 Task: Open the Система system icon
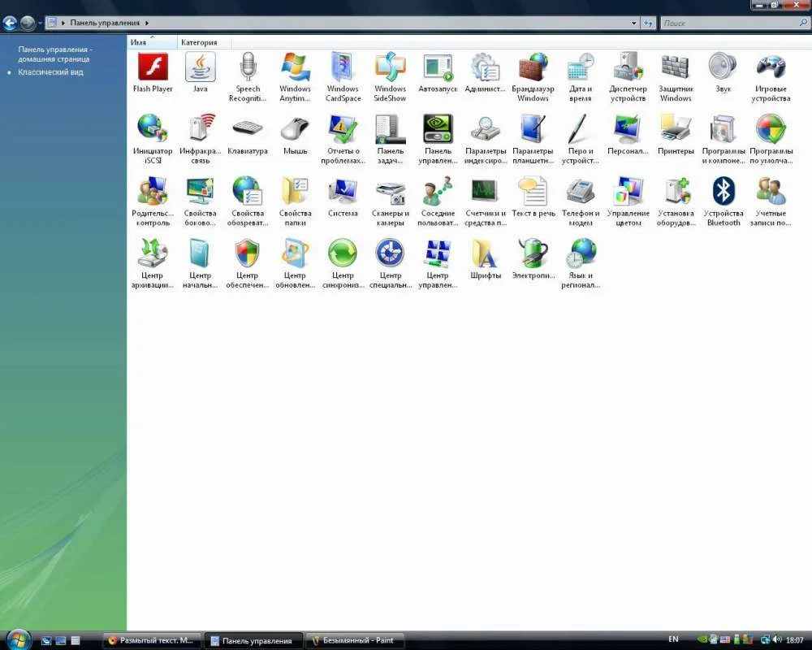(343, 197)
